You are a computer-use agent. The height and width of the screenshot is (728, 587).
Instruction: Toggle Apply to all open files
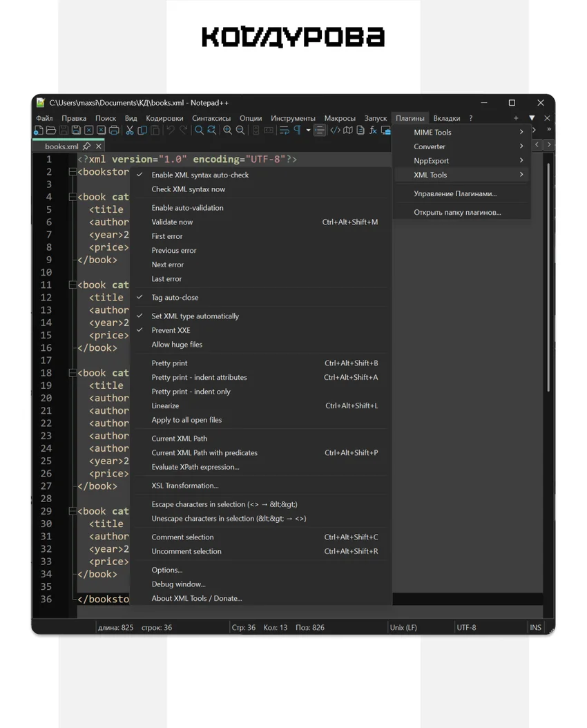pyautogui.click(x=262, y=420)
